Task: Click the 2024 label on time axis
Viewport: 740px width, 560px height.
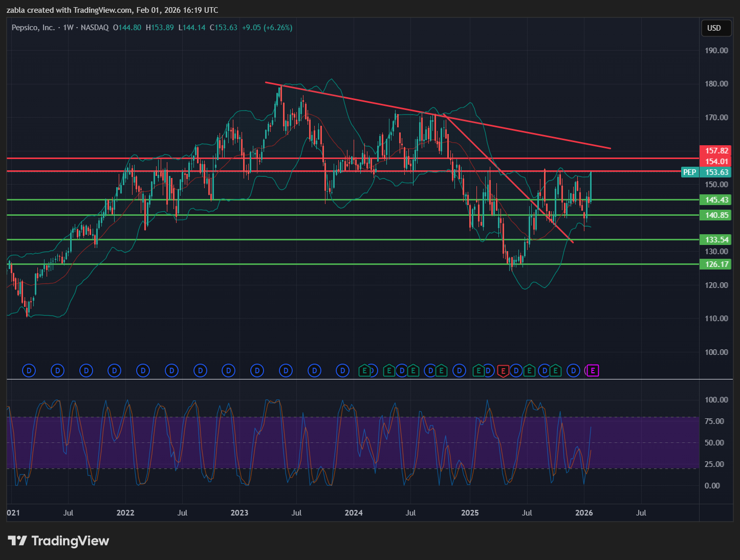Action: coord(354,512)
